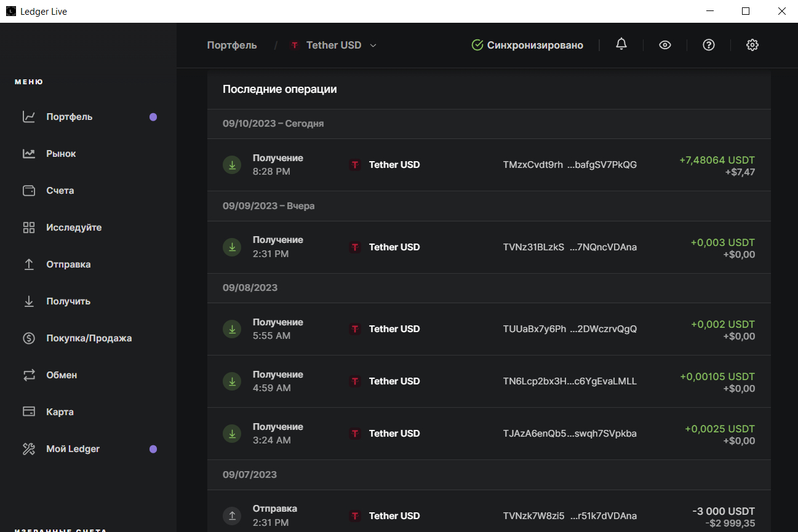Open address TN6Lcp2bx3H...c6YgEvaLMLL operation

(x=570, y=381)
